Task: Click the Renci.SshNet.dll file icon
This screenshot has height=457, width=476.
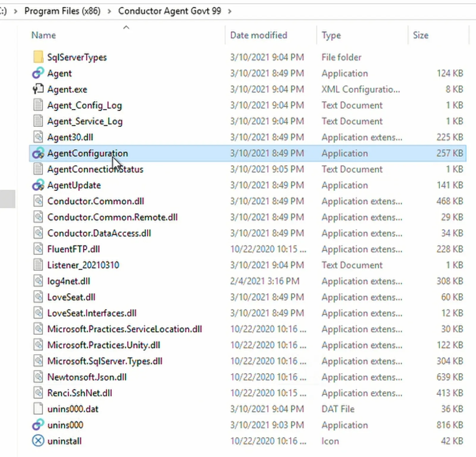Action: coord(38,393)
